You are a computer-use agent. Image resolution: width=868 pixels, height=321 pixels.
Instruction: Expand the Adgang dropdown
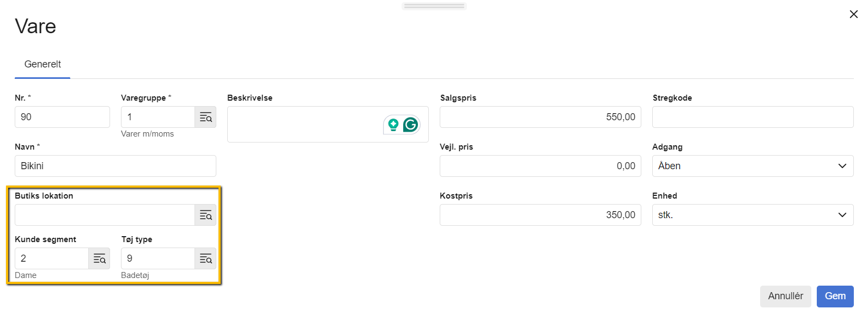pyautogui.click(x=753, y=166)
